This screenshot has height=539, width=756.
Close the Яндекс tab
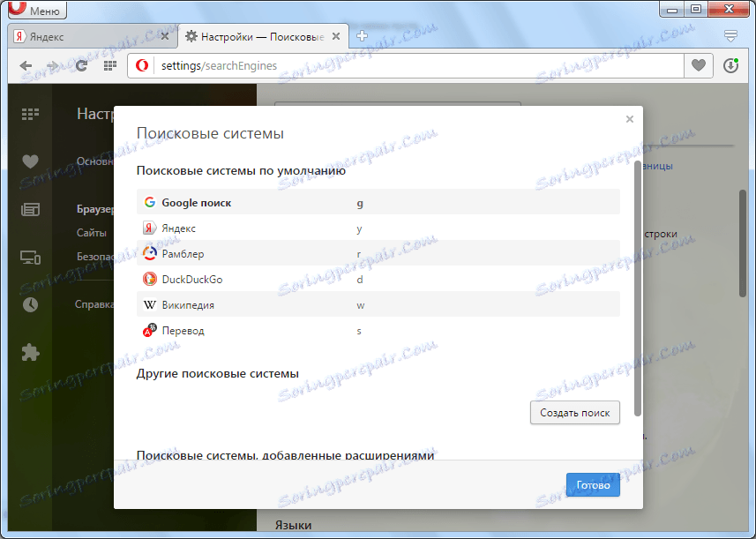click(165, 36)
